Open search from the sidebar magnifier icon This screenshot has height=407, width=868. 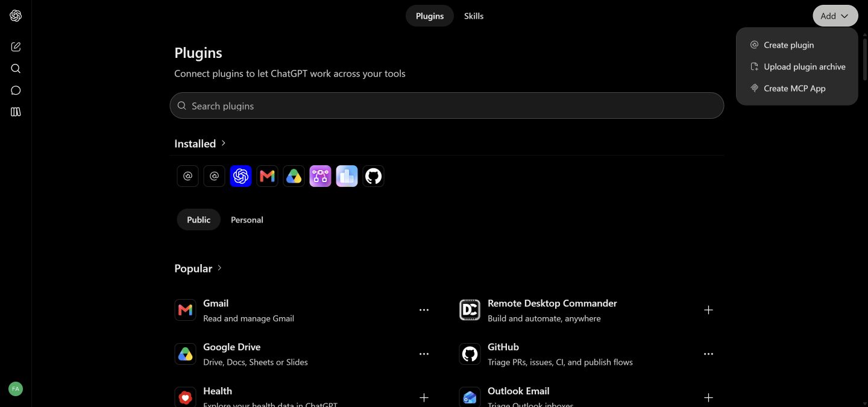click(x=16, y=69)
